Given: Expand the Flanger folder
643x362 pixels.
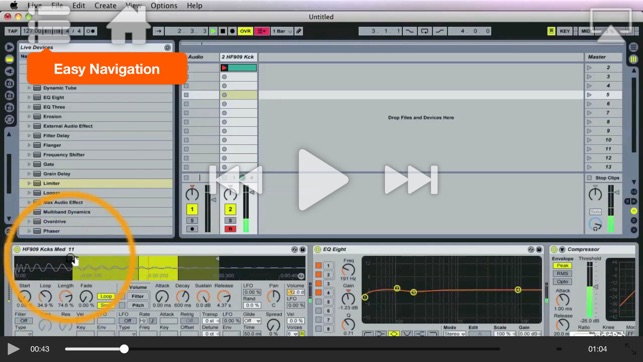Looking at the screenshot, I should coord(29,145).
